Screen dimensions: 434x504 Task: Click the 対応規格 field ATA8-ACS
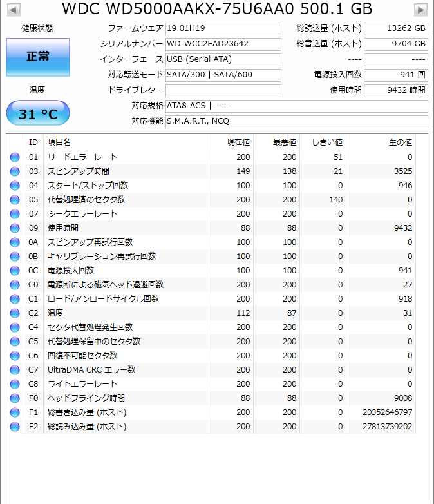click(x=297, y=106)
